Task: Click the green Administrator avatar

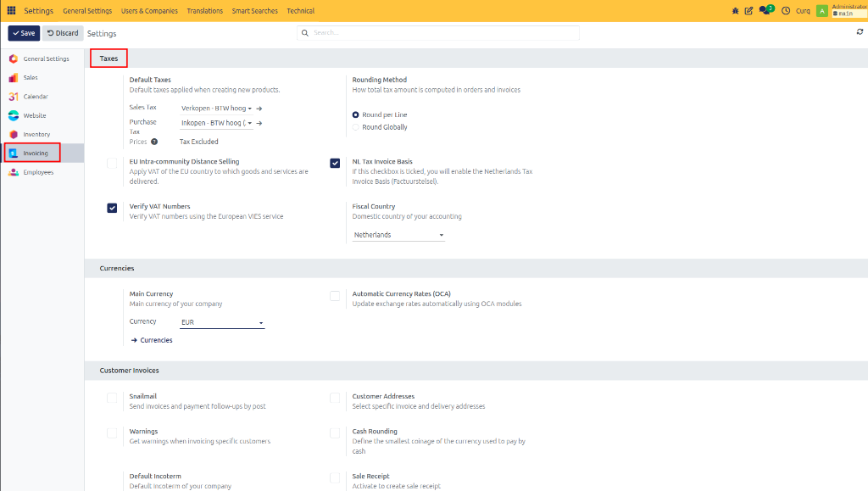Action: tap(822, 11)
